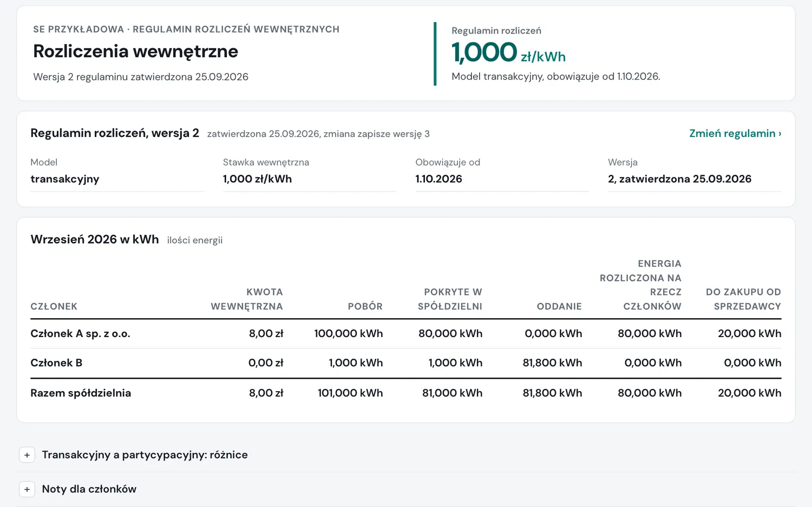Click the Pokryte w spółdzielni column header
812x507 pixels.
tap(450, 299)
